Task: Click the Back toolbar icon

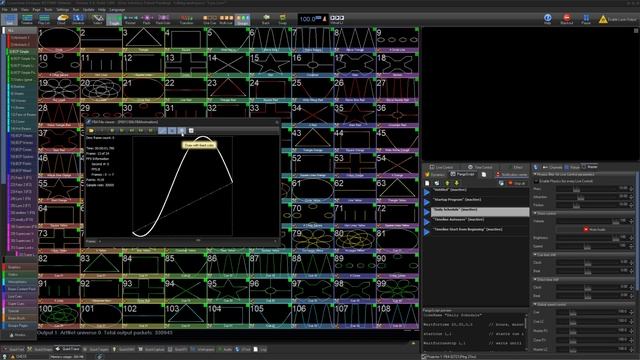Action: coord(266,19)
